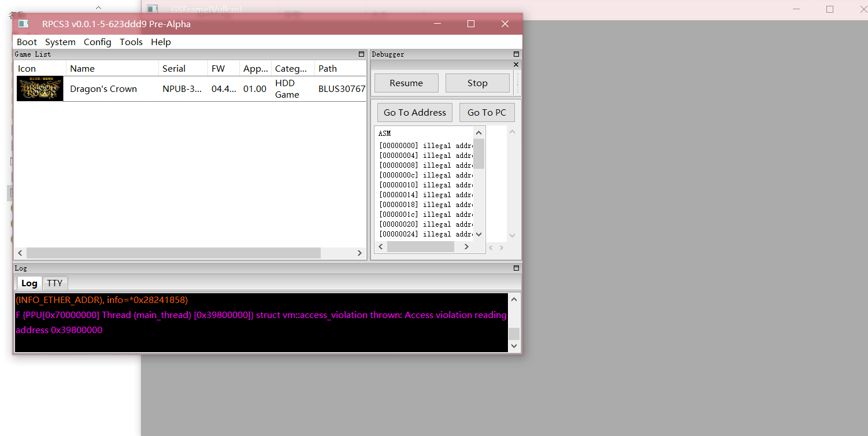Sort game list by Name column
Viewport: 868px width, 436px height.
click(x=112, y=68)
